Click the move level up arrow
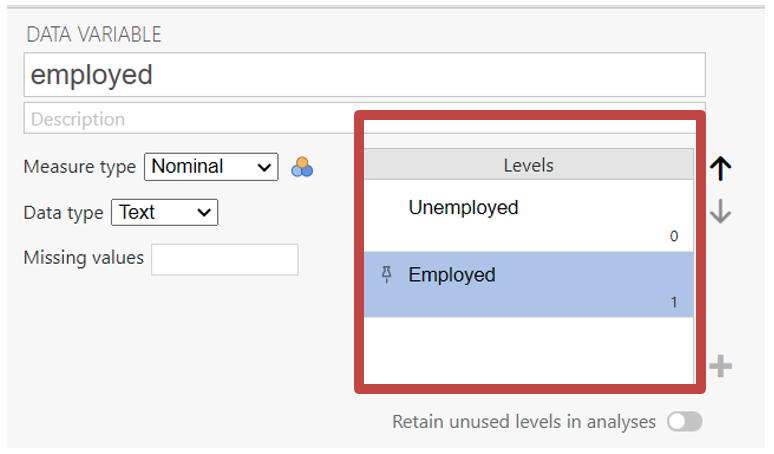Image resolution: width=774 pixels, height=454 pixels. (x=721, y=169)
